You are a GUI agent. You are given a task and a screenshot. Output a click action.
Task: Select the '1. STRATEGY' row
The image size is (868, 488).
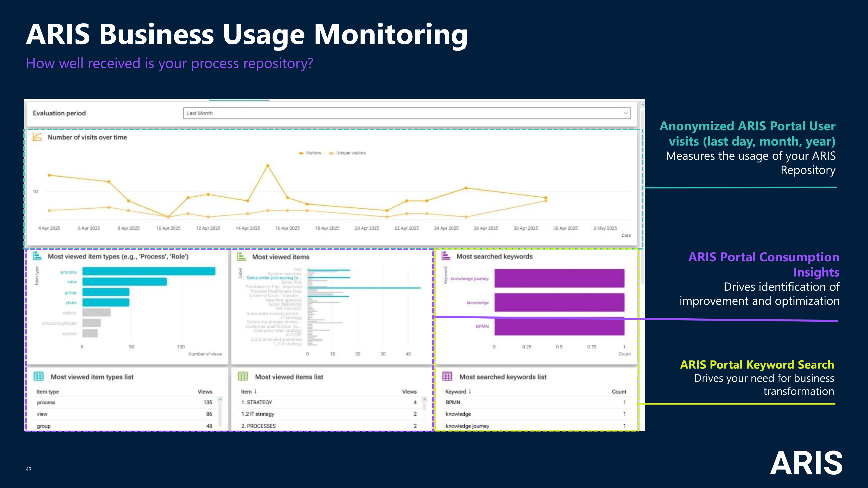329,403
